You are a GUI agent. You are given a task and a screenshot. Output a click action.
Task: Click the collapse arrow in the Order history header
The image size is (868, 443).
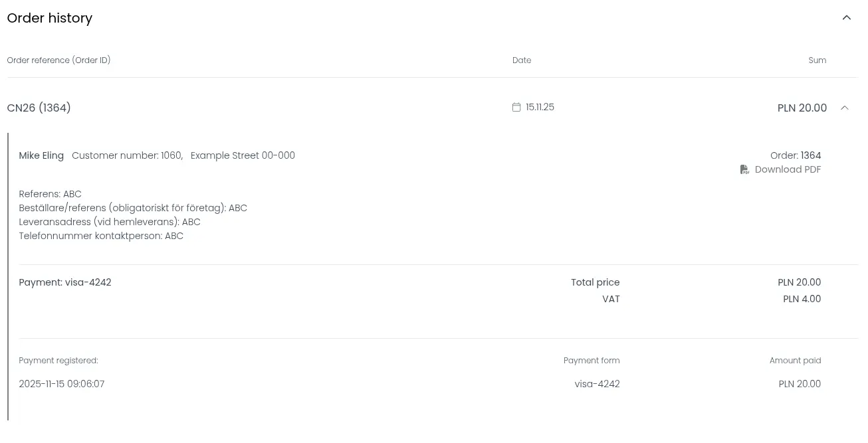[847, 17]
